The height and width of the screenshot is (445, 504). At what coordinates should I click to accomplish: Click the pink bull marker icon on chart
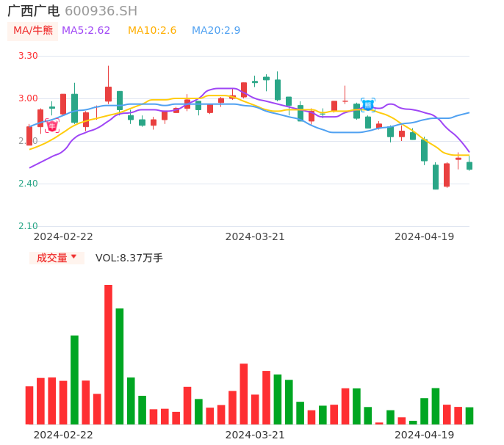coord(51,126)
